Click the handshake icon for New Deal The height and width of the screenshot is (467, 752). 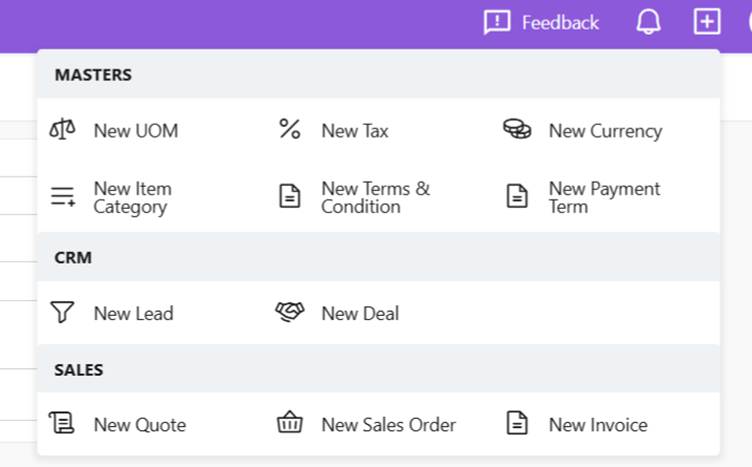[290, 313]
